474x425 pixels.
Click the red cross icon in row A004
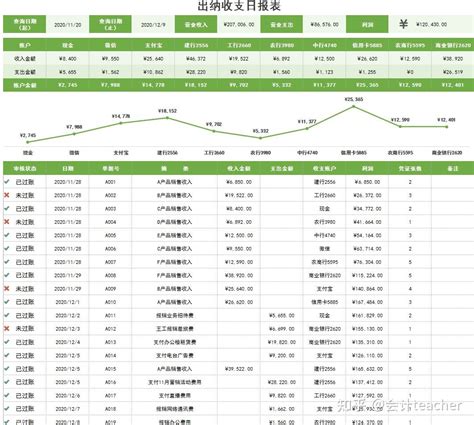[x=7, y=222]
